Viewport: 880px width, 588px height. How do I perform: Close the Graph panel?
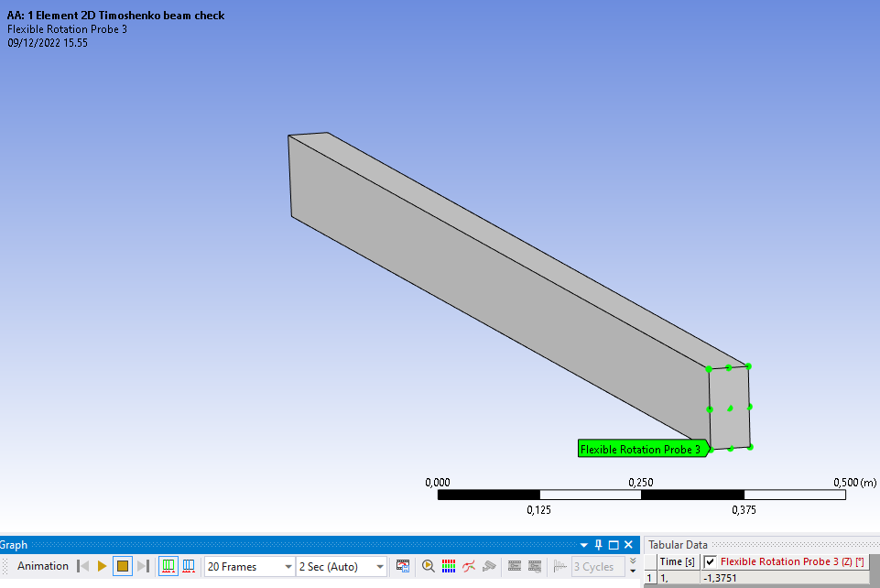point(628,545)
